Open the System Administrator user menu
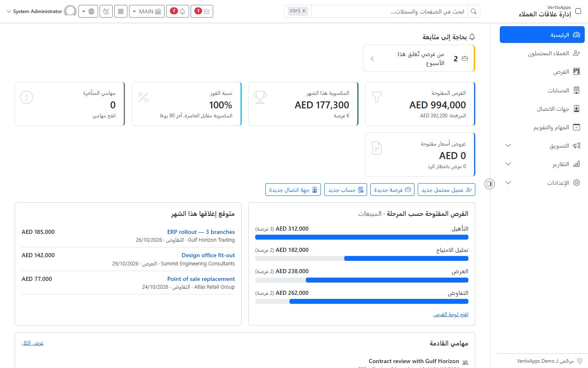 (42, 11)
